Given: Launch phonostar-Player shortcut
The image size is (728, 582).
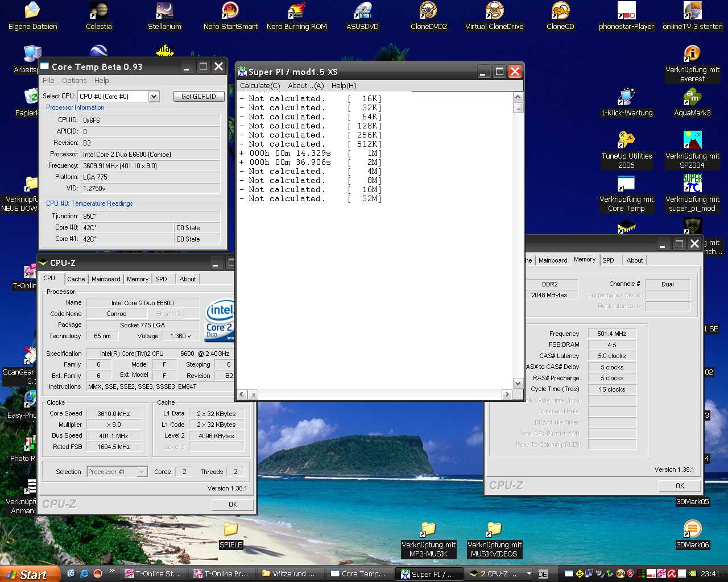Looking at the screenshot, I should pyautogui.click(x=626, y=16).
